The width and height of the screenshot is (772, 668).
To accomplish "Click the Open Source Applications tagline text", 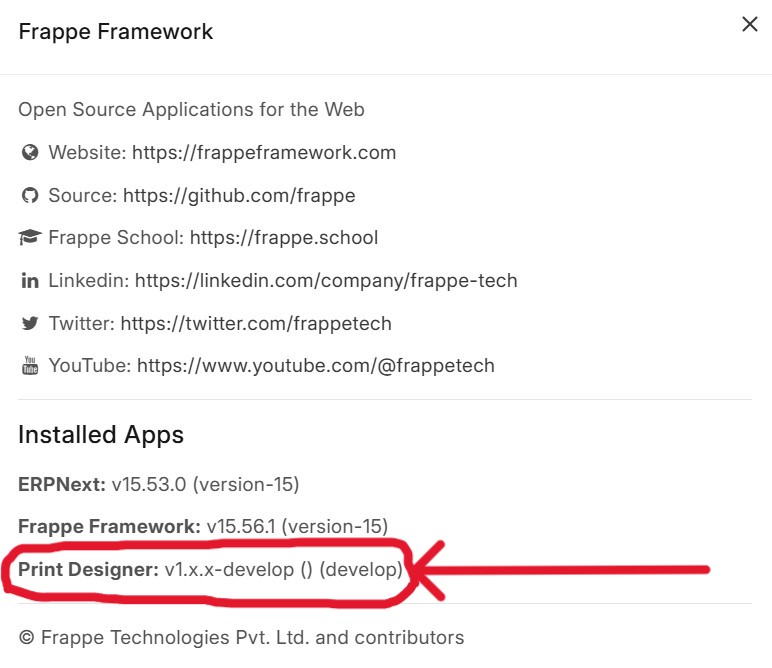I will (x=192, y=109).
